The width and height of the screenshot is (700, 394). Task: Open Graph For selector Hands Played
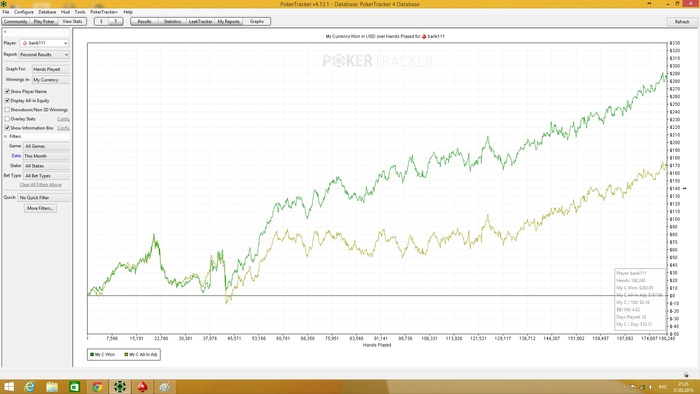pos(50,69)
